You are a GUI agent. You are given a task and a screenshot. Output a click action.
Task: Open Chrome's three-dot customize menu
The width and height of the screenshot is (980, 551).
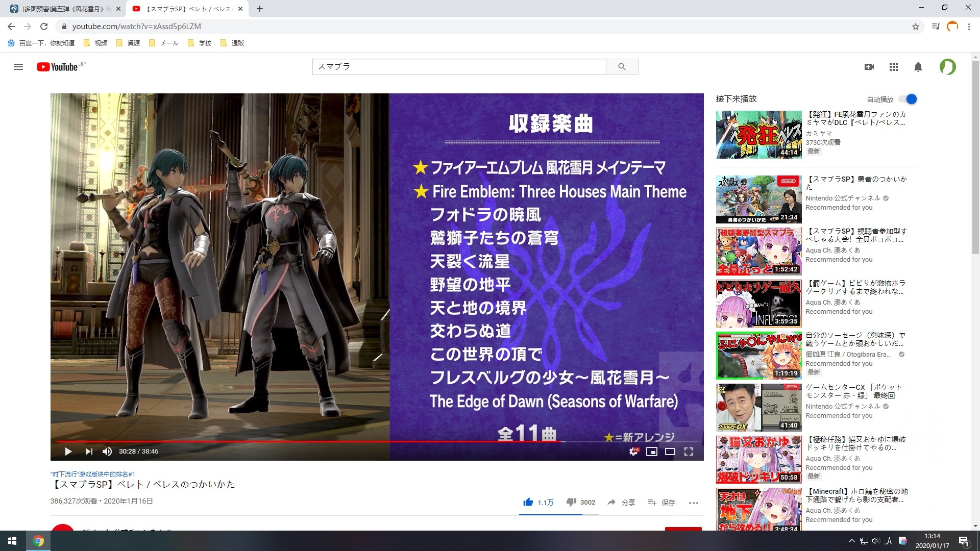[969, 27]
